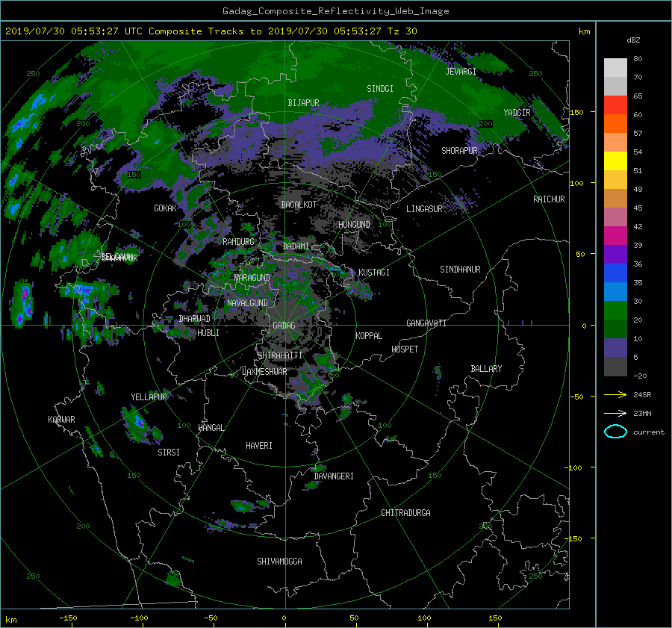672x628 pixels.
Task: Click the YELLAPUR city label
Action: [149, 397]
